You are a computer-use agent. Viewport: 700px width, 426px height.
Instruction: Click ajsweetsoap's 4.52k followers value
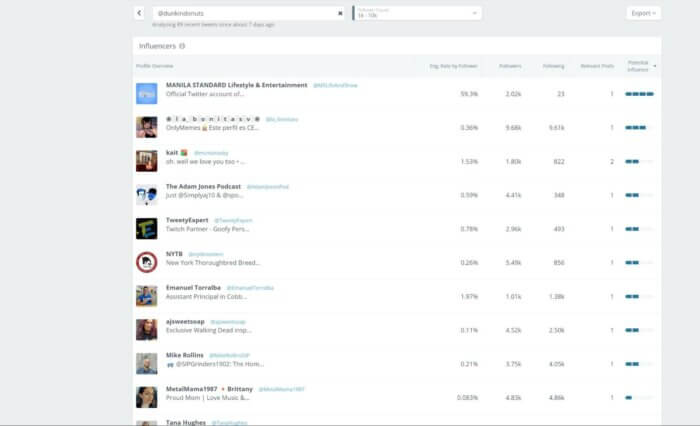pyautogui.click(x=513, y=330)
